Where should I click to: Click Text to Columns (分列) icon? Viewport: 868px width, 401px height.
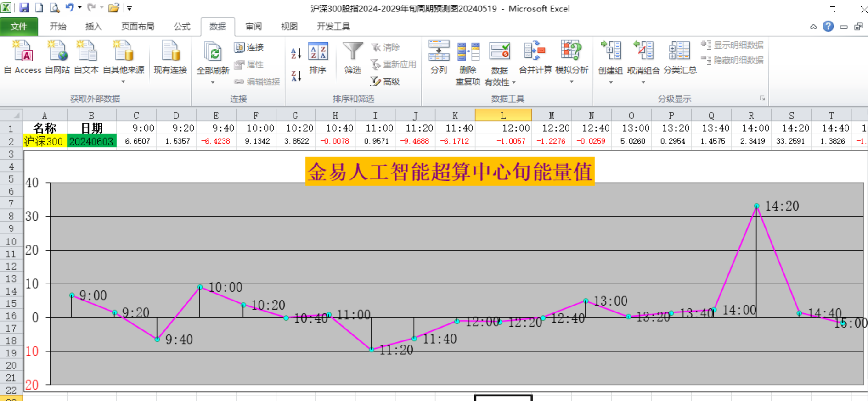tap(439, 57)
